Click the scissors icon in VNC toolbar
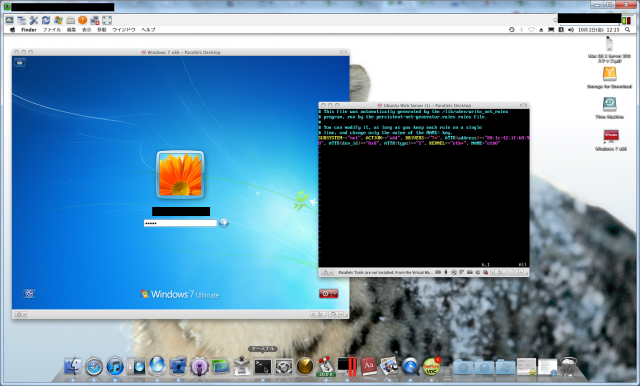640x386 pixels. (x=34, y=20)
